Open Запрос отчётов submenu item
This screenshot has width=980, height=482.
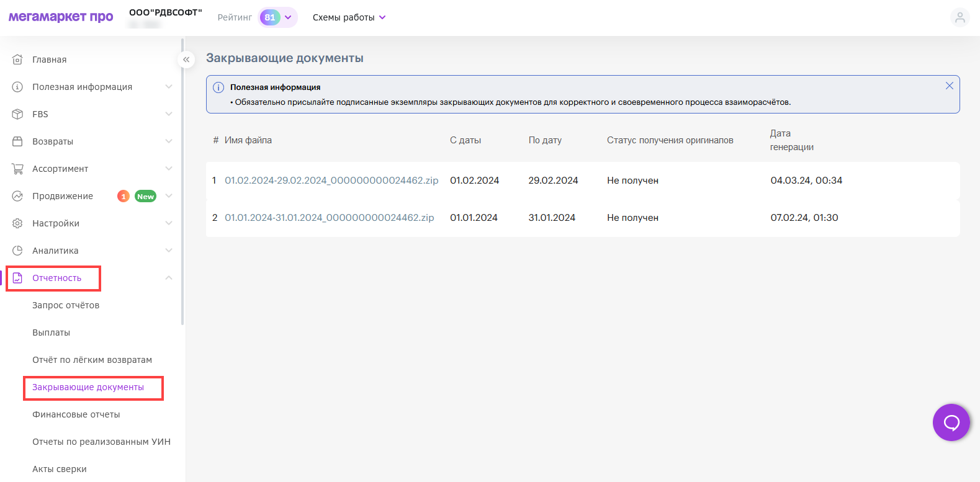pyautogui.click(x=66, y=305)
